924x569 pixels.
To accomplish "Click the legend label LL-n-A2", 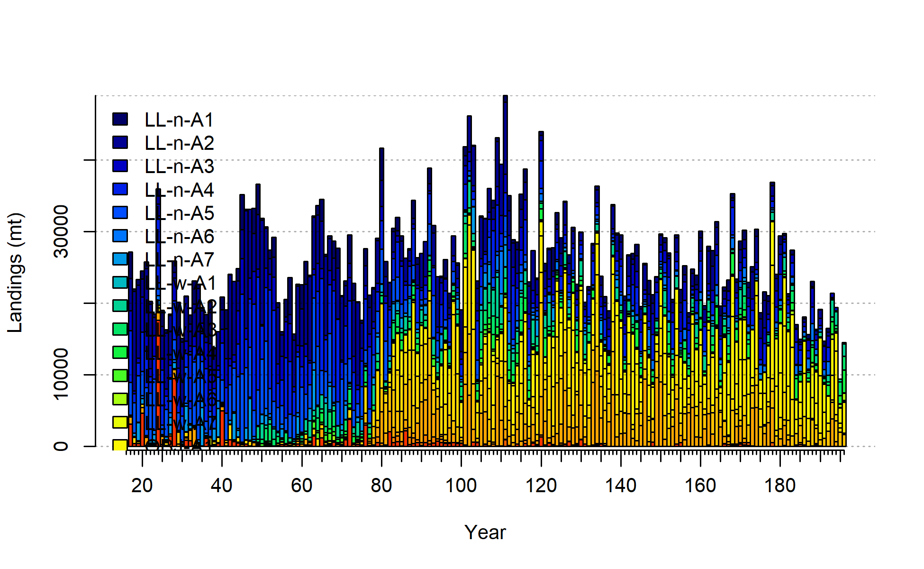I will [179, 143].
